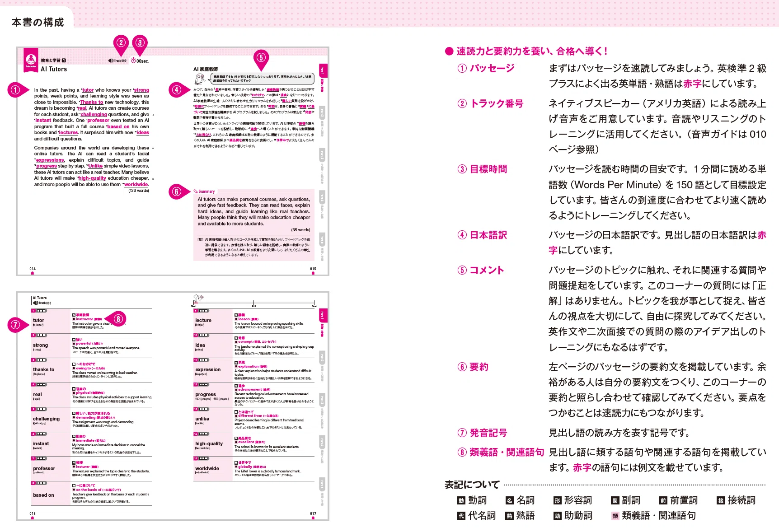Click the '⑧ 類義語・関連語句' heading
Screen dimensions: 779x532
[501, 453]
